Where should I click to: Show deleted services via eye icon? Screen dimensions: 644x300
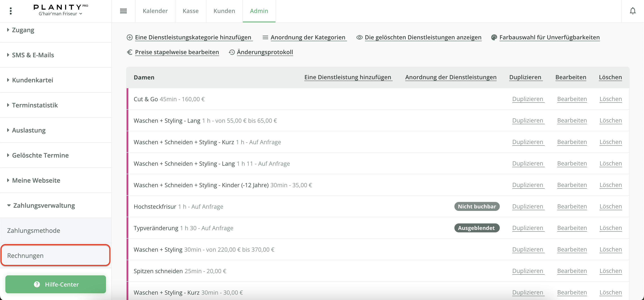tap(359, 37)
